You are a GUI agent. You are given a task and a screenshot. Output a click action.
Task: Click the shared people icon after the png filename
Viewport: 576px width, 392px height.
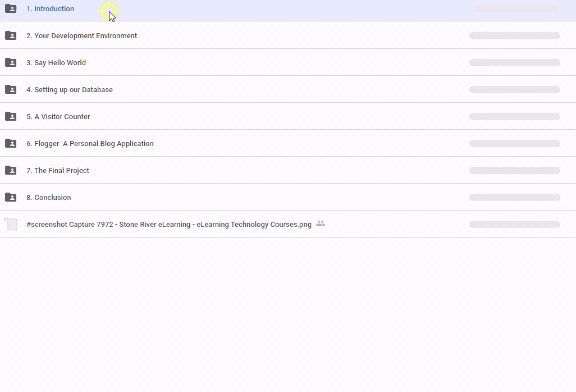(x=321, y=224)
